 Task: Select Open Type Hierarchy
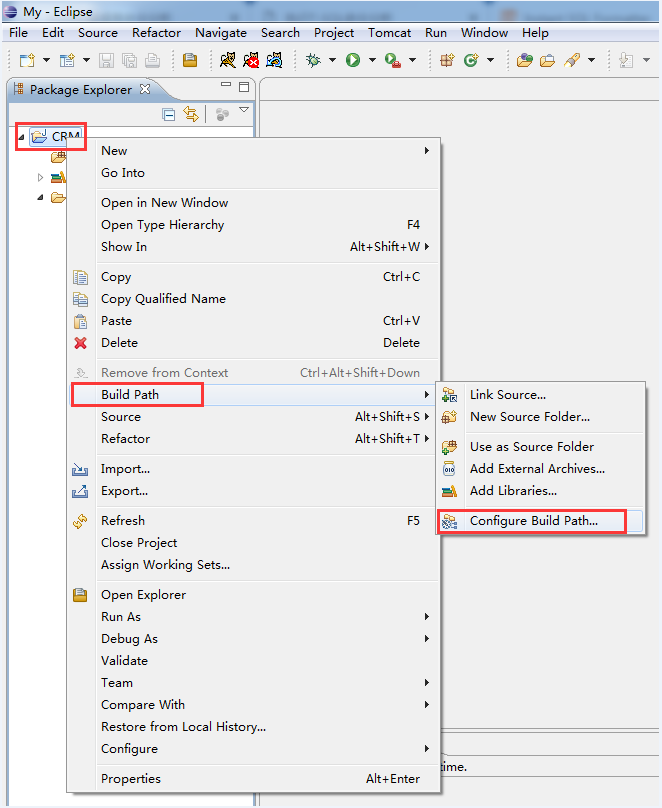click(254, 225)
